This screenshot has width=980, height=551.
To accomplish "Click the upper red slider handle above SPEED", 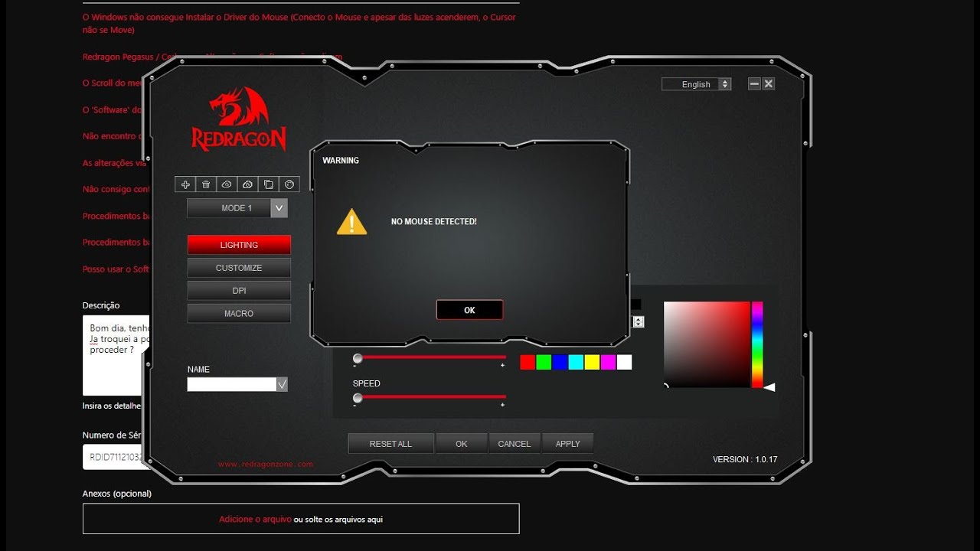I will (x=358, y=358).
